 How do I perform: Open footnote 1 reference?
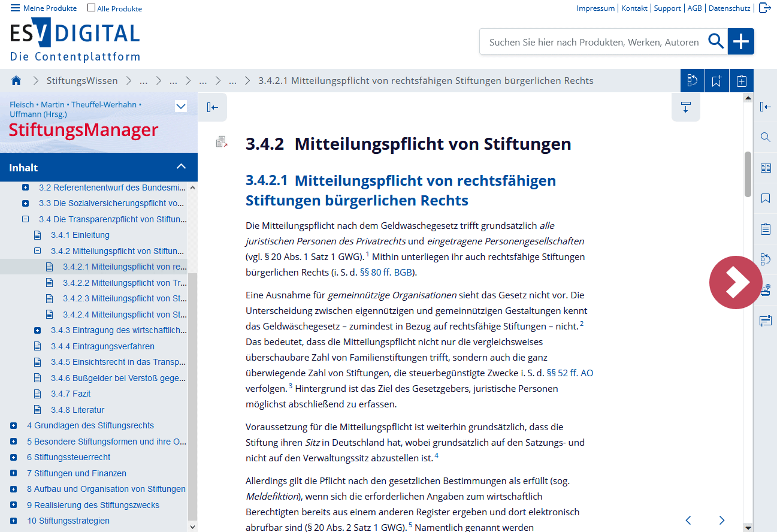click(367, 254)
